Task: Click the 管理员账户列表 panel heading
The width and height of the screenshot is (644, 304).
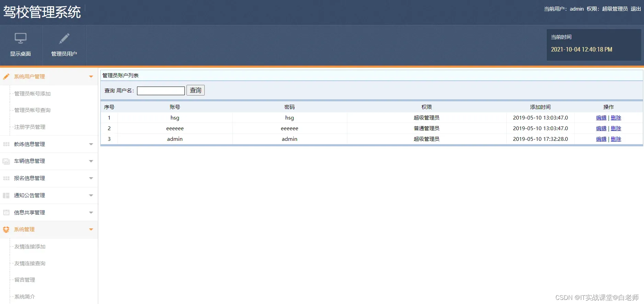Action: coord(121,76)
